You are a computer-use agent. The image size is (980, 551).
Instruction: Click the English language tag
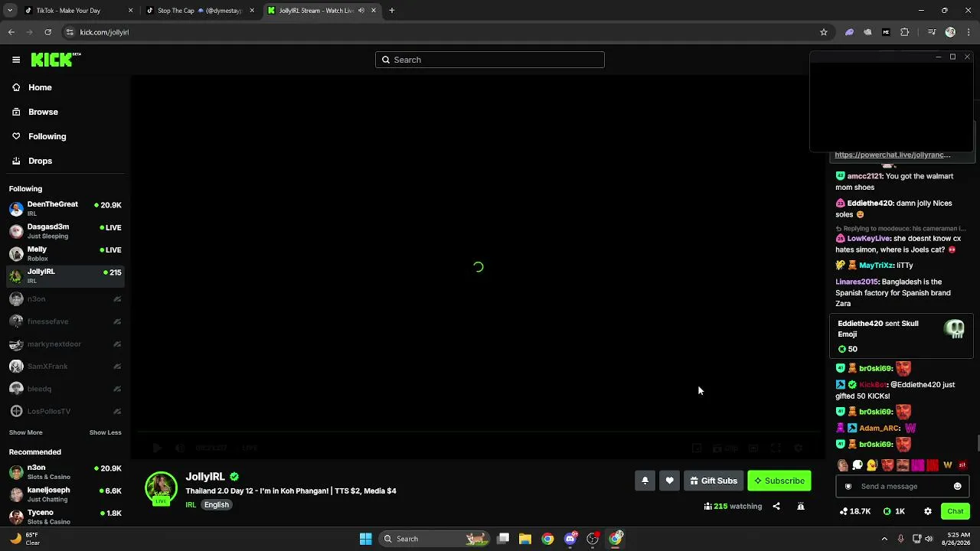point(217,505)
